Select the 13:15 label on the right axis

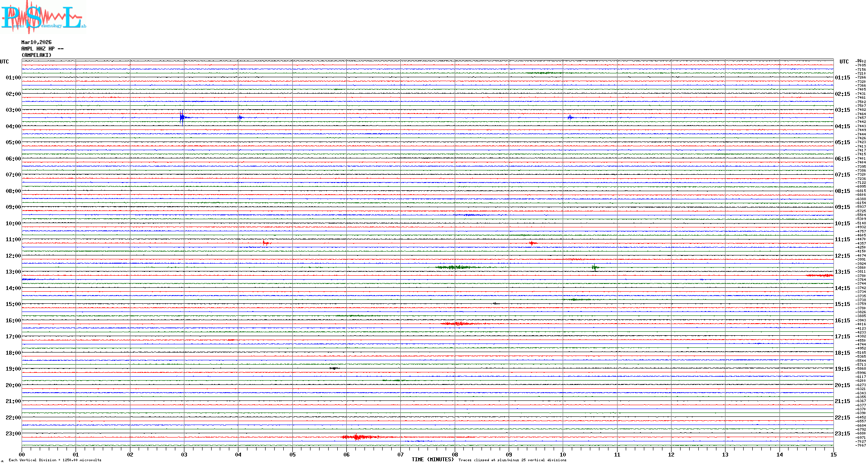(842, 272)
